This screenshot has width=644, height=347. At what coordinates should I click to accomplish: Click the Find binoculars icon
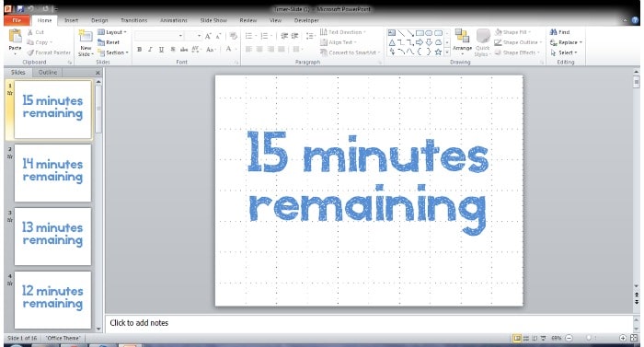tap(554, 32)
